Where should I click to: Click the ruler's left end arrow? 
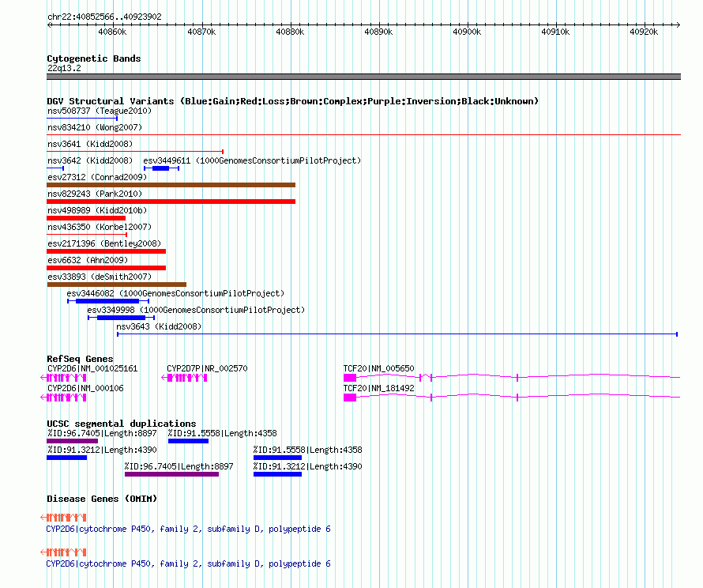(x=50, y=25)
